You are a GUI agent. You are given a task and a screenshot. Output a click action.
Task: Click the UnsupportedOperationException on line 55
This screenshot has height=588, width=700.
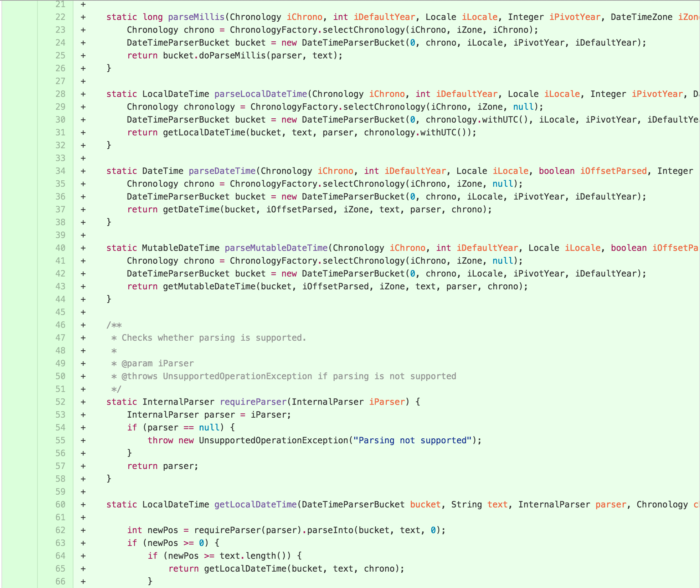point(273,440)
